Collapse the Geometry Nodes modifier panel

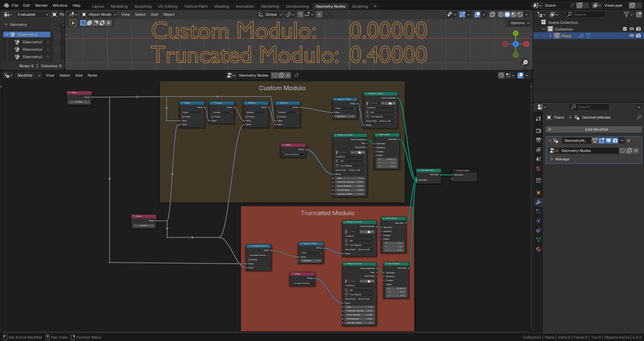click(550, 141)
